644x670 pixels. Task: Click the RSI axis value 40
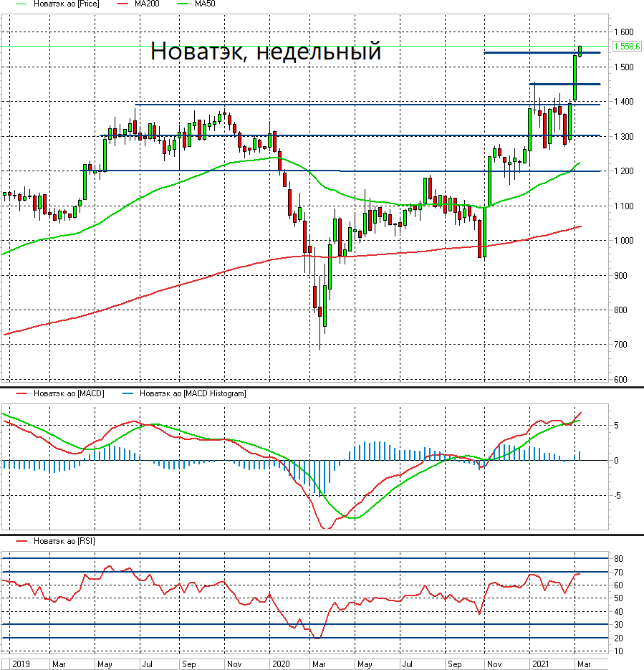[x=618, y=612]
